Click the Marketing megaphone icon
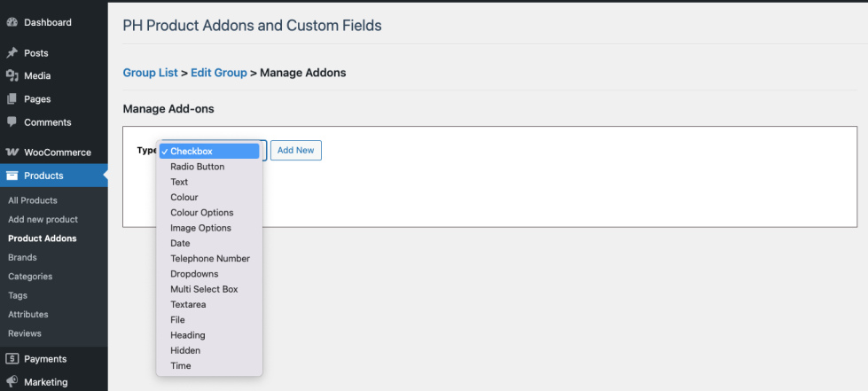The image size is (868, 391). click(12, 382)
